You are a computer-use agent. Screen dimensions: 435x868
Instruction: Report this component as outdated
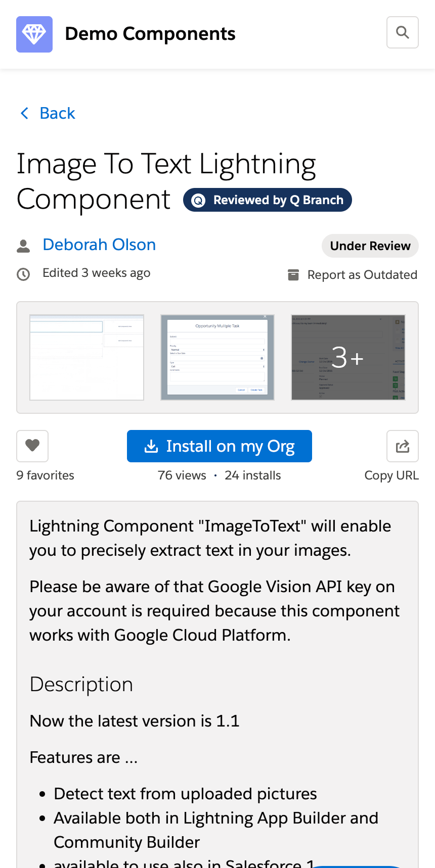(x=362, y=275)
